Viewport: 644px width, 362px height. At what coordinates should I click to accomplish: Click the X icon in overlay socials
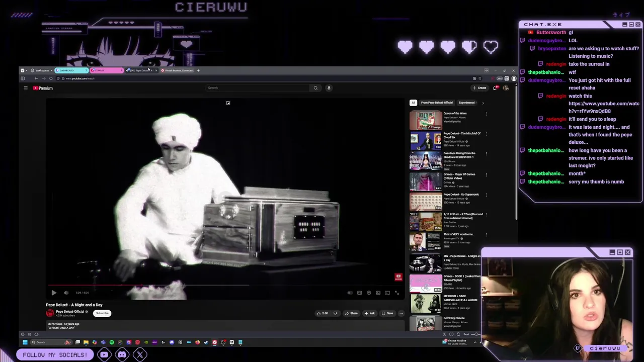click(x=140, y=355)
